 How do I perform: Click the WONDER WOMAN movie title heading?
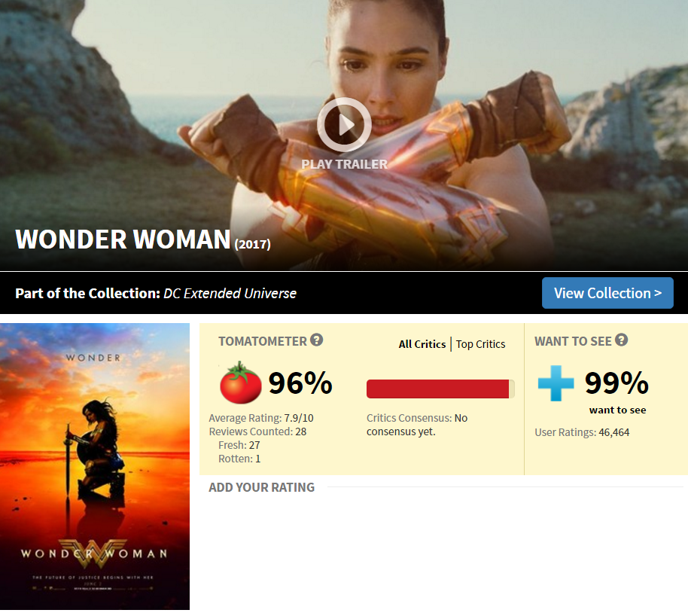pyautogui.click(x=123, y=239)
